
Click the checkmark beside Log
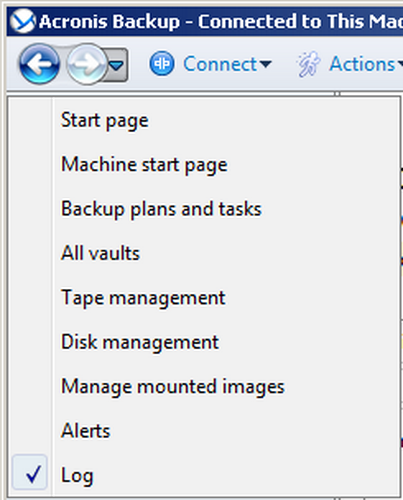(x=33, y=474)
